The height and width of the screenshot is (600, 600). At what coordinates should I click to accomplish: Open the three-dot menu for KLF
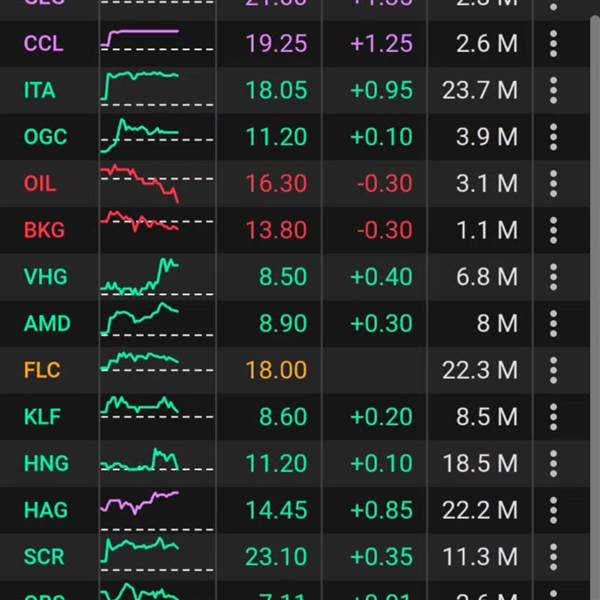click(x=553, y=417)
